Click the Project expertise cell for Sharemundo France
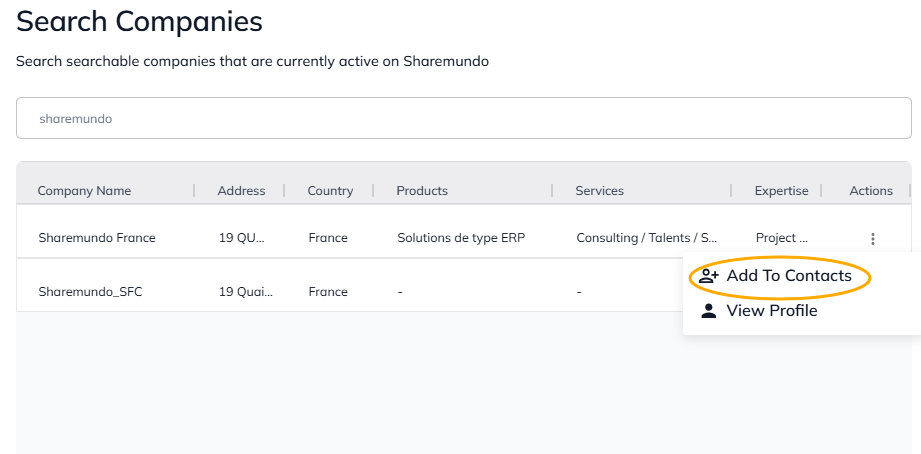Screen dimensions: 921x454 (781, 238)
